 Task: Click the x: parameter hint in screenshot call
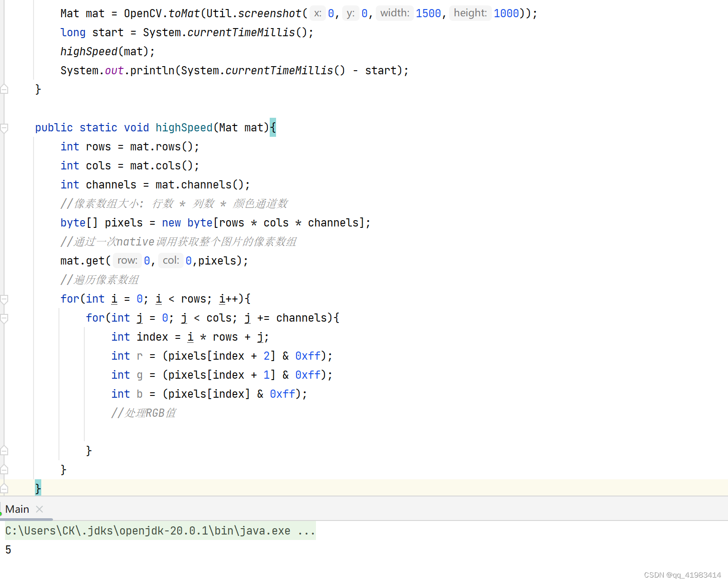click(318, 13)
